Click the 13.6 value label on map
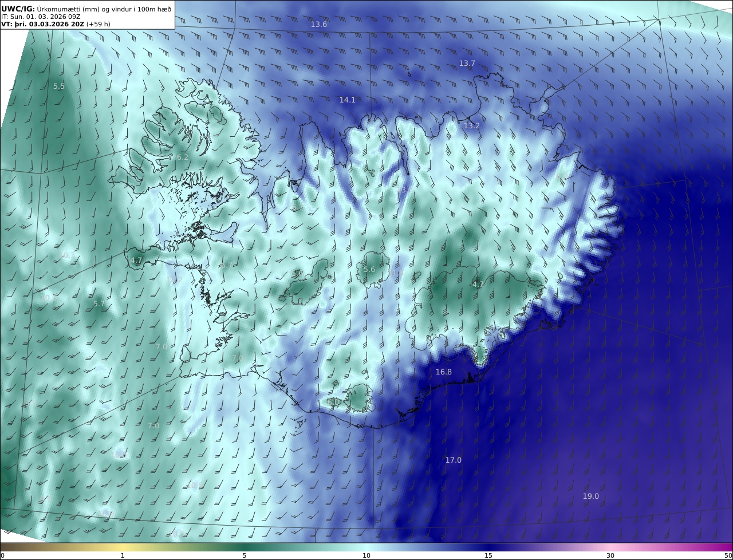Screen dimensions: 733x560 point(319,24)
